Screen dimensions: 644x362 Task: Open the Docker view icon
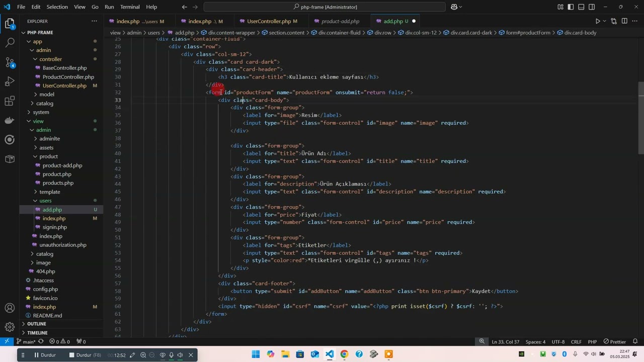10,120
